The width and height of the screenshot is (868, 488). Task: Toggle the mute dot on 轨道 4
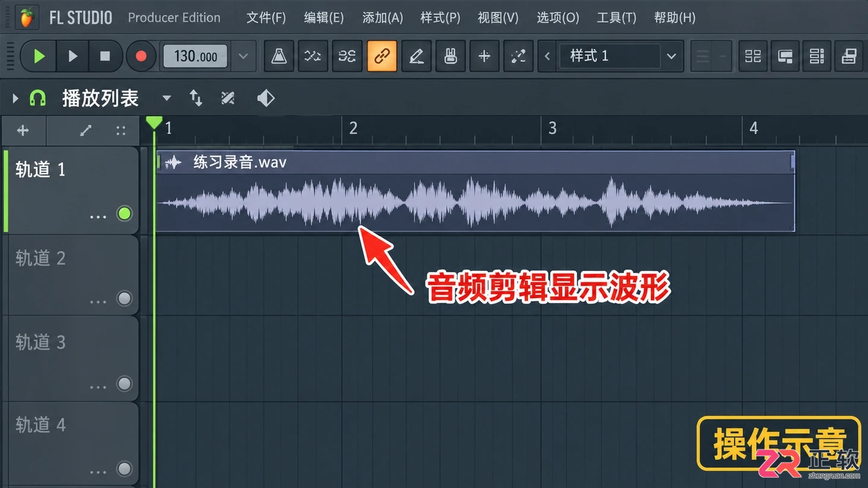point(125,469)
